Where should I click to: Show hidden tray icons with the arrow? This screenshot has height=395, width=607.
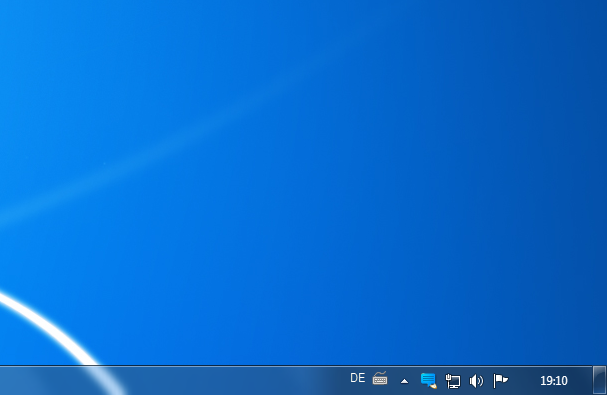click(405, 381)
